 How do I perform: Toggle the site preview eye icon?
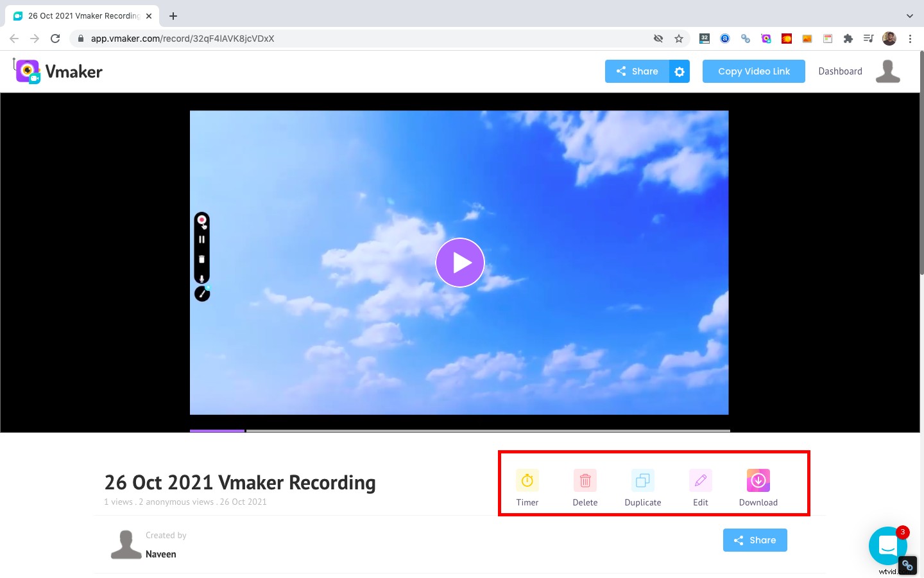tap(658, 39)
